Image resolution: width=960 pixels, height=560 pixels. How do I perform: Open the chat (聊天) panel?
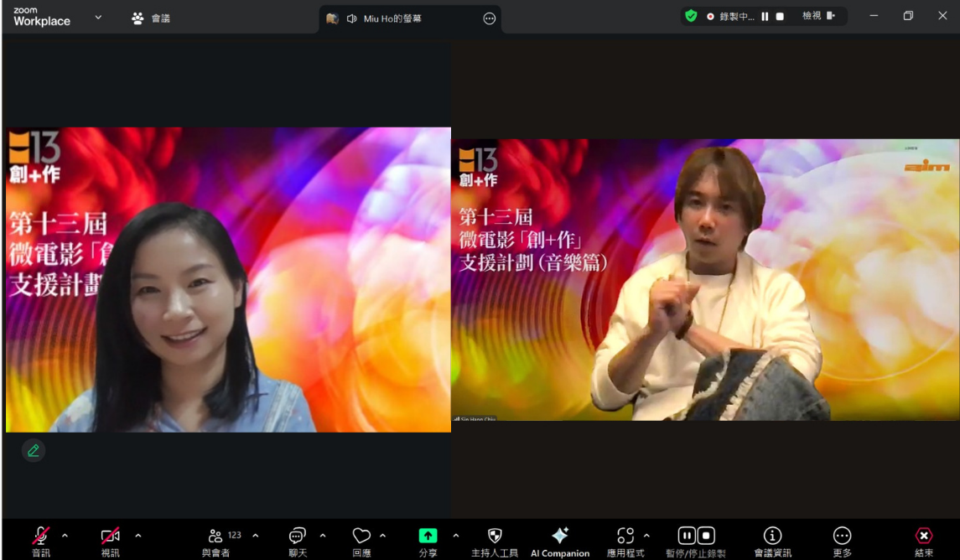298,537
